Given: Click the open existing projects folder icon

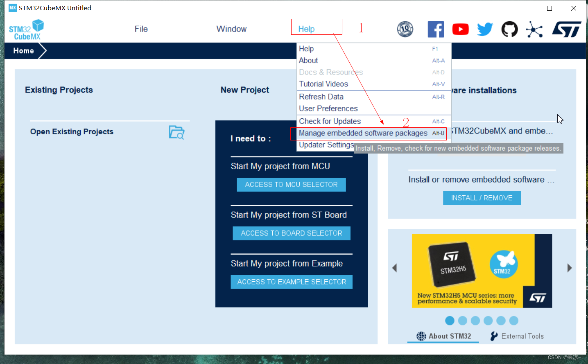Looking at the screenshot, I should [x=176, y=132].
